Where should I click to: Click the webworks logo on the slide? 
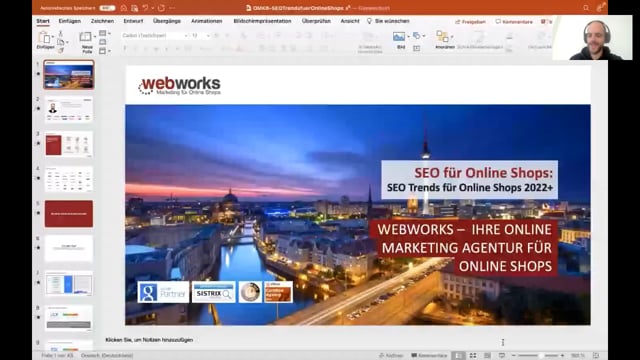[x=180, y=86]
